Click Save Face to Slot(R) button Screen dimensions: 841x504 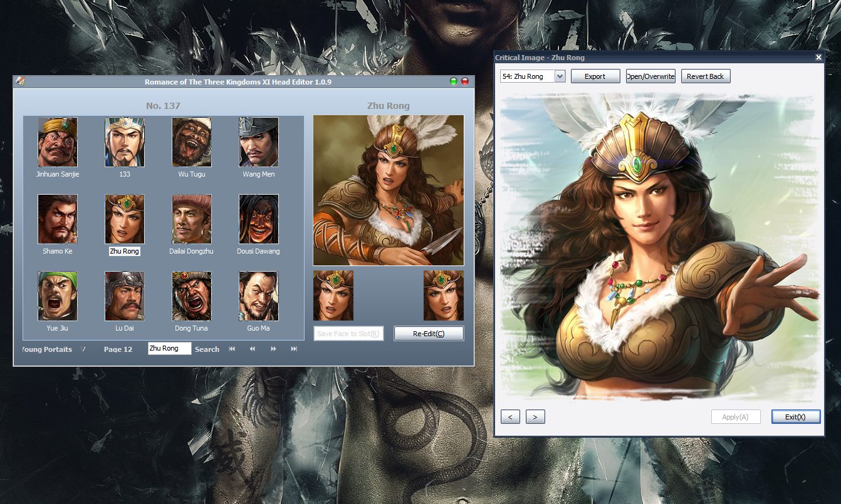pos(348,334)
